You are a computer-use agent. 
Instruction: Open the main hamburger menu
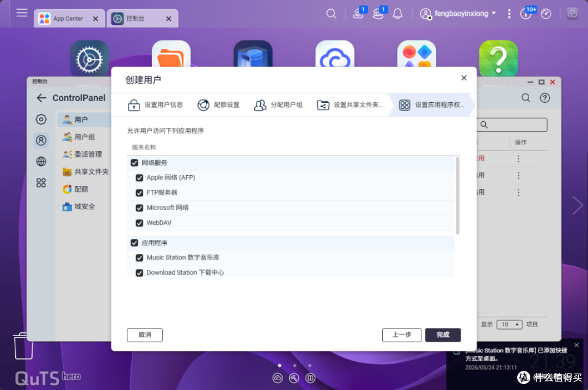click(22, 13)
